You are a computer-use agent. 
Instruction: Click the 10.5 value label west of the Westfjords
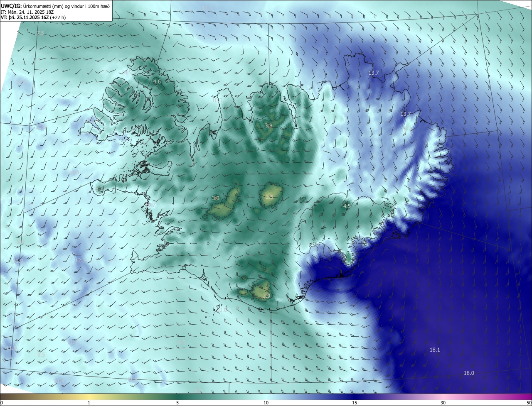pyautogui.click(x=127, y=72)
